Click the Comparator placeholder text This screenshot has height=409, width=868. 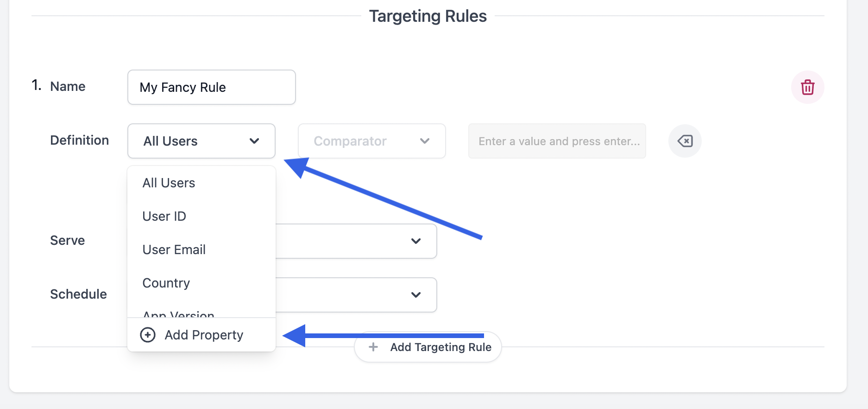click(x=350, y=141)
